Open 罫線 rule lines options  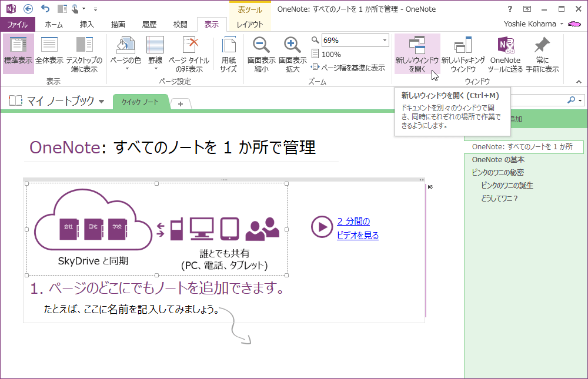point(155,53)
